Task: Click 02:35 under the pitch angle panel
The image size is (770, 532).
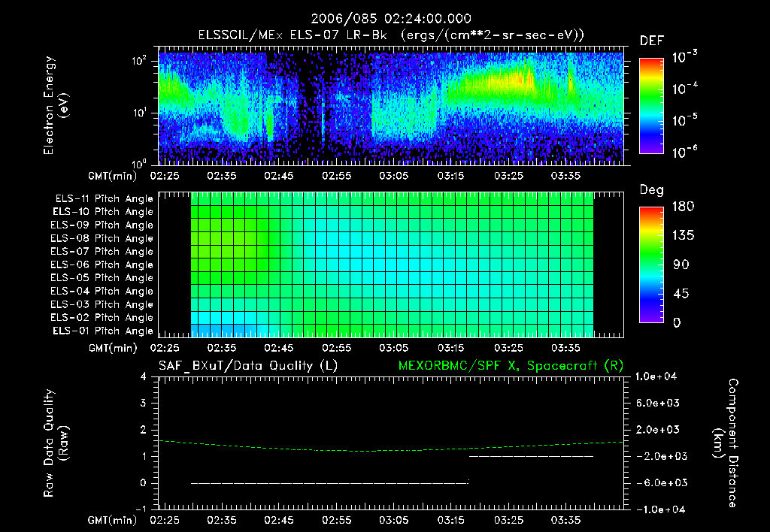Action: coord(222,348)
